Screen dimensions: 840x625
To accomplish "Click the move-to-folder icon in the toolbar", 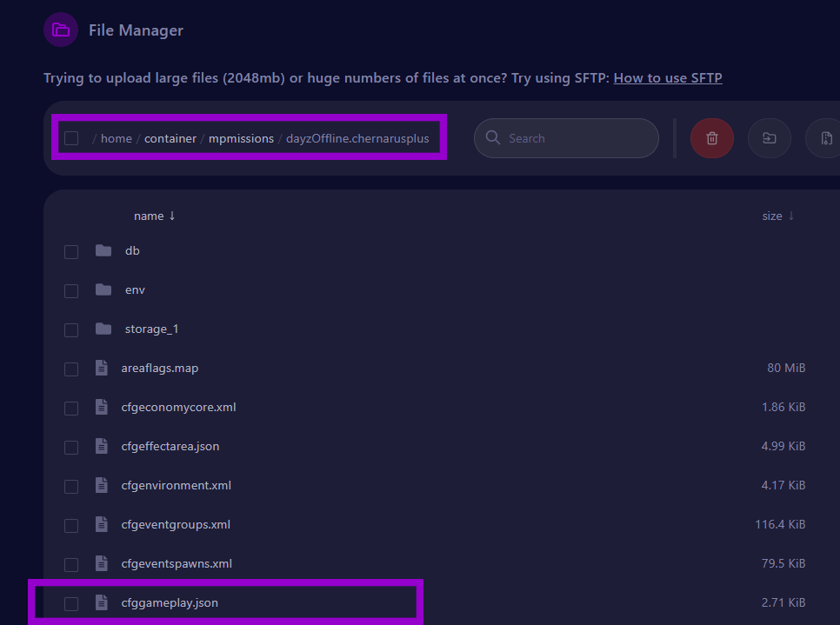I will [769, 137].
